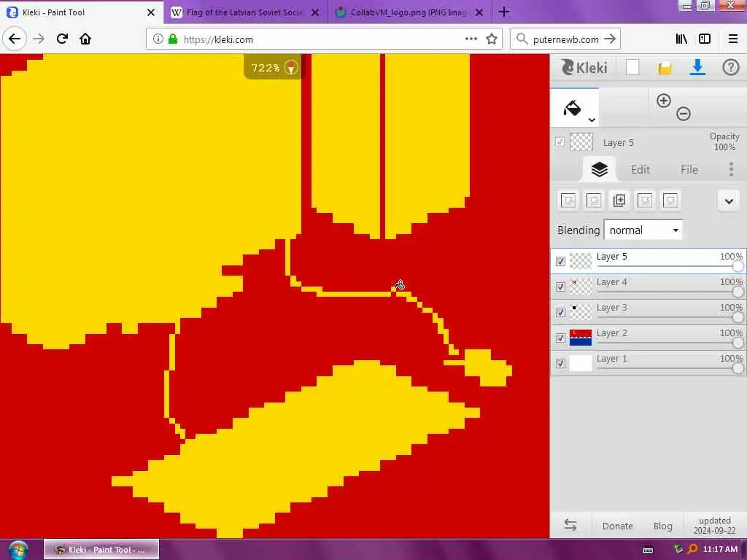Screen dimensions: 747x560
Task: Switch to the CollabVM_logo.png tab
Action: click(410, 12)
